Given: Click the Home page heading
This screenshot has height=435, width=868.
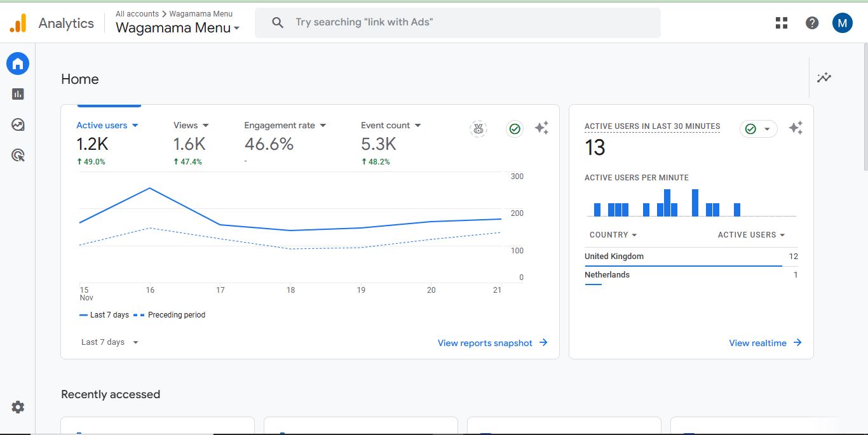Looking at the screenshot, I should coord(80,79).
